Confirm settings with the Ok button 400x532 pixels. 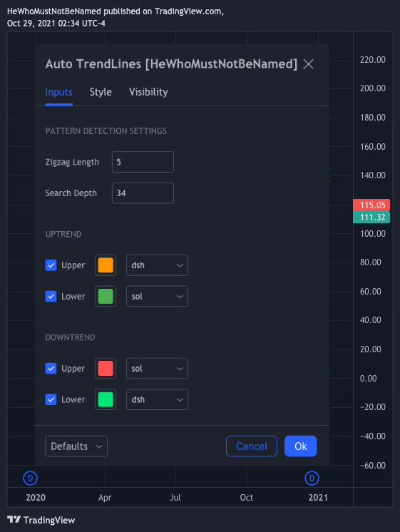pyautogui.click(x=301, y=446)
